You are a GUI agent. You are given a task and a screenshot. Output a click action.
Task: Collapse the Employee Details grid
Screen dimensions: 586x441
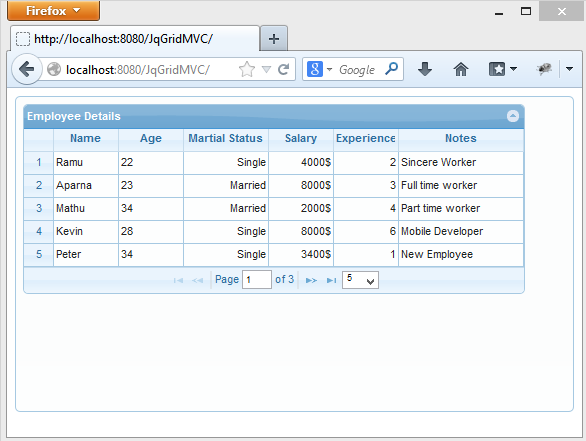tap(513, 116)
